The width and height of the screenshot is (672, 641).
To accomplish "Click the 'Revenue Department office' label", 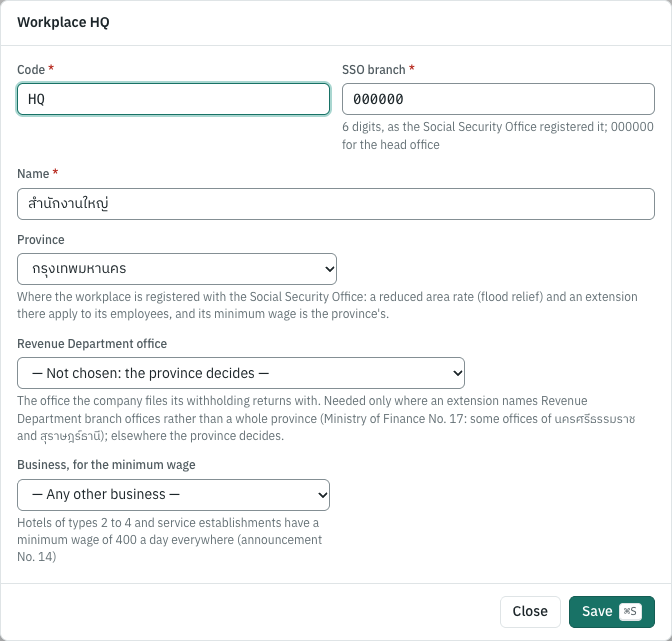I will click(x=92, y=344).
